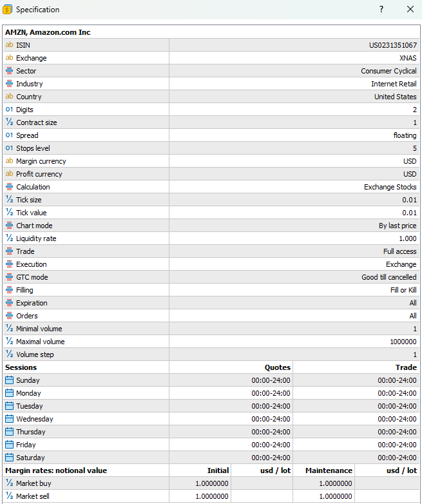422x504 pixels.
Task: Click Friday trade session 00:00-24:00
Action: coord(397,445)
